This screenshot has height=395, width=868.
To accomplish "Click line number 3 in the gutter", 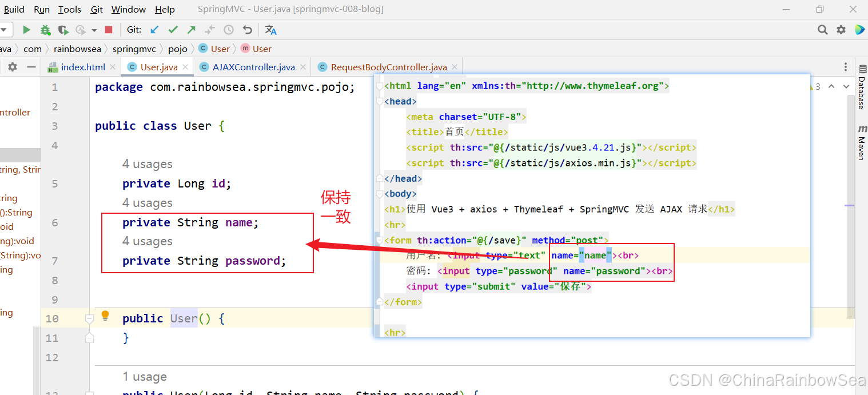I will [x=55, y=126].
